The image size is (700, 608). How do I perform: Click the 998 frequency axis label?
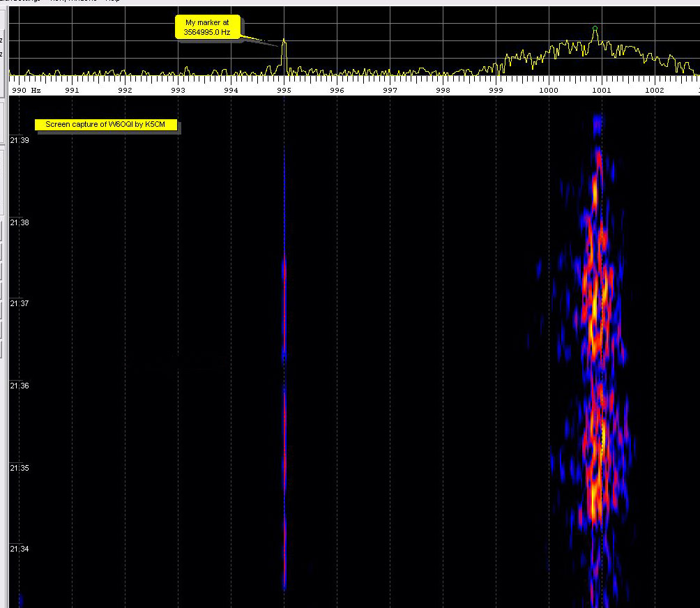pyautogui.click(x=443, y=90)
